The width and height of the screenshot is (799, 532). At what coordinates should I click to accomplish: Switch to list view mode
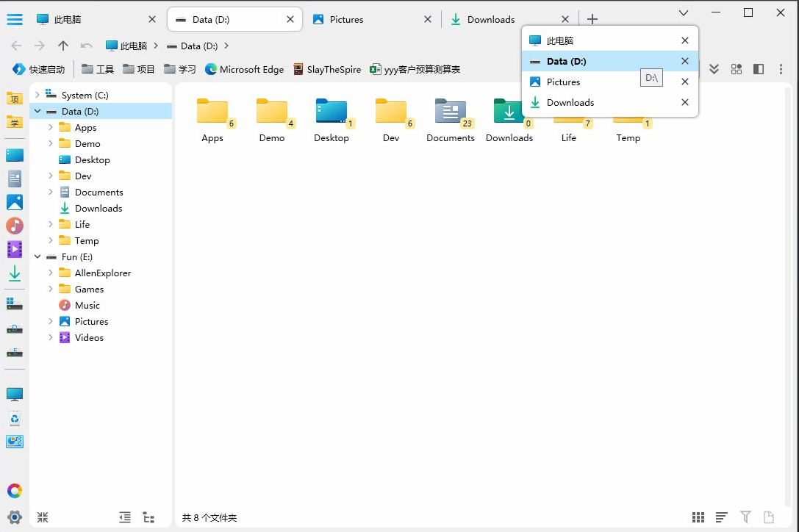(722, 517)
